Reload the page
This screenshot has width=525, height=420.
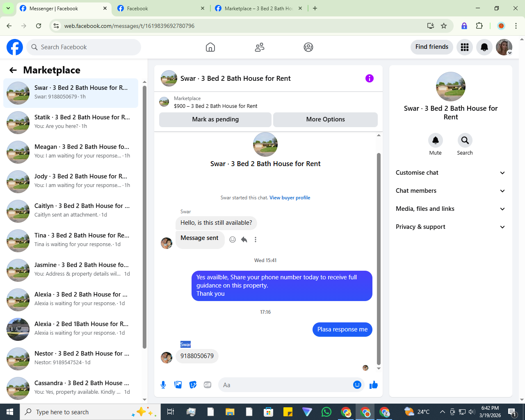[x=39, y=26]
